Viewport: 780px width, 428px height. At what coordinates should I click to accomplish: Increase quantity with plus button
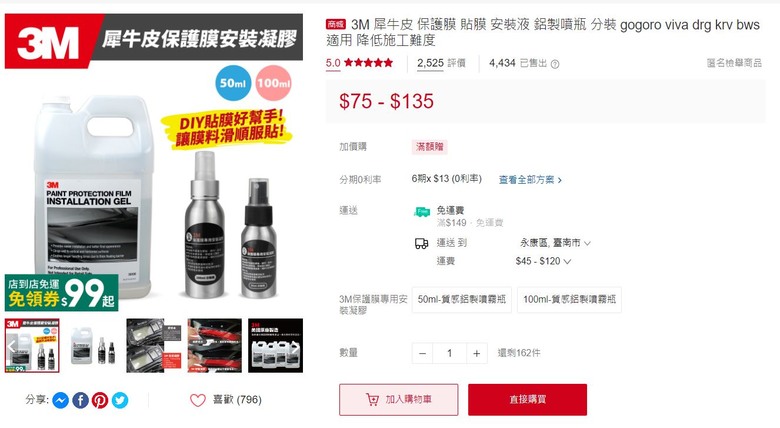pos(476,353)
